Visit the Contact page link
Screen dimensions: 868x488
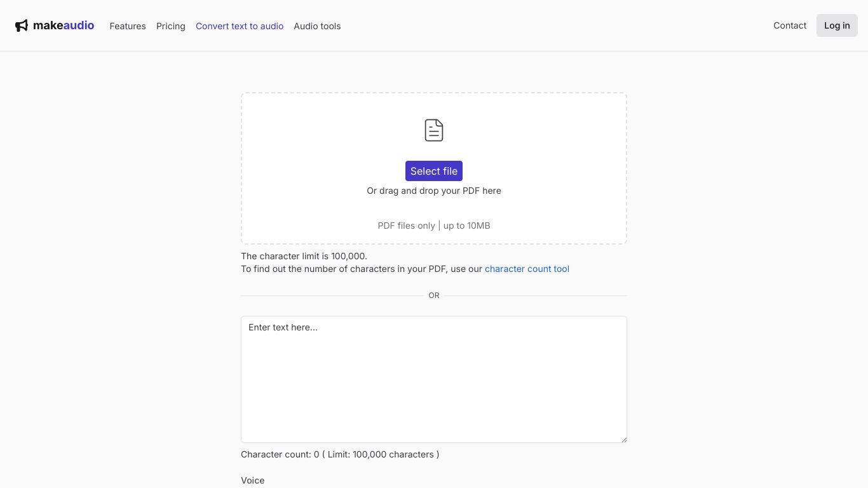(790, 25)
